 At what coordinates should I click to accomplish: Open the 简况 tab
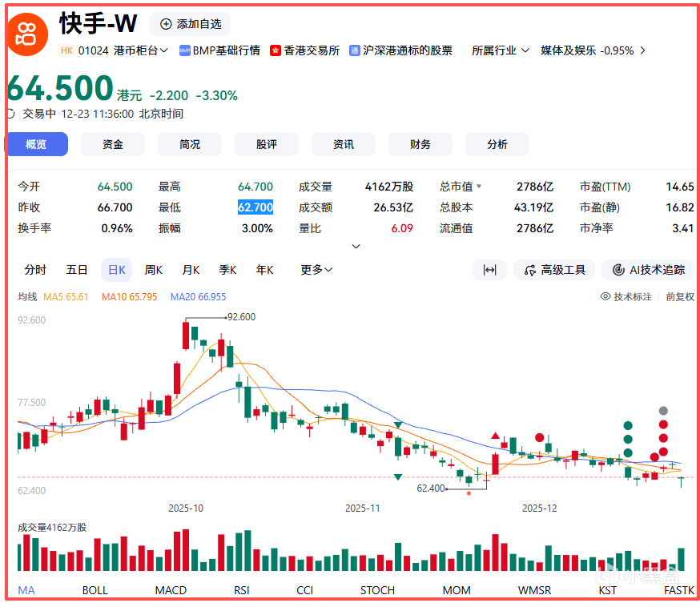tap(190, 144)
